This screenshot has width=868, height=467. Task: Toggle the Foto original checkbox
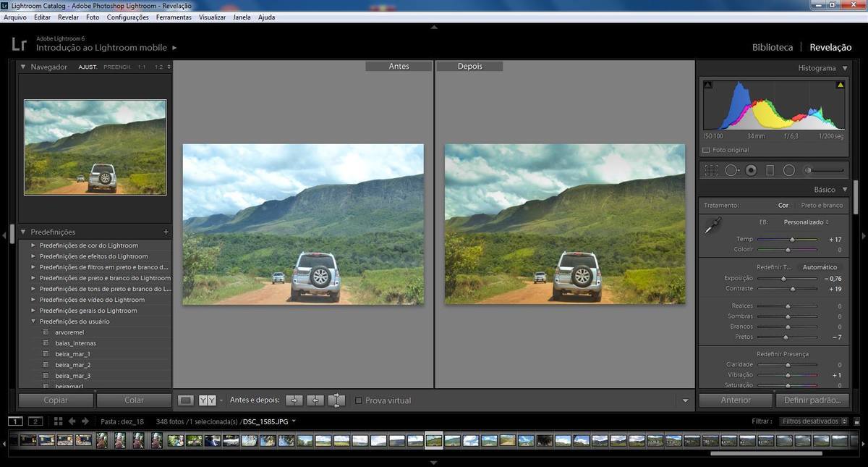[x=707, y=151]
